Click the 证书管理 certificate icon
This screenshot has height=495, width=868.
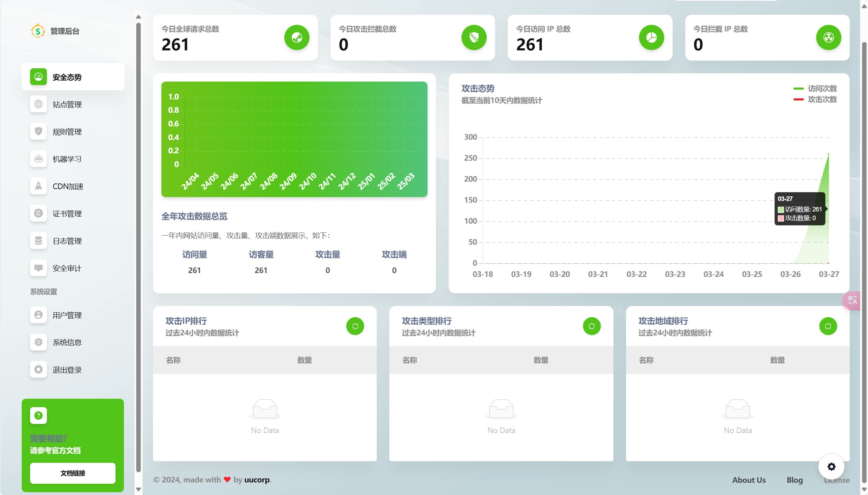[39, 214]
